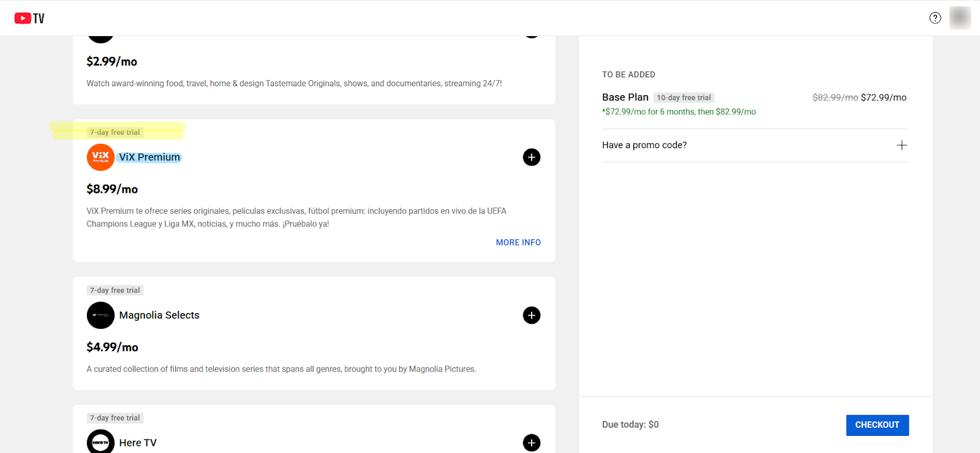Click the Magnolia Selects channel logo
Viewport: 980px width, 453px height.
pos(100,315)
